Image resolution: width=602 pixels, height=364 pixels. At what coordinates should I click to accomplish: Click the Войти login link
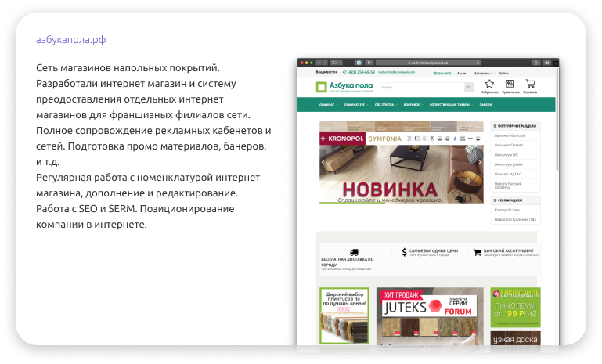503,73
